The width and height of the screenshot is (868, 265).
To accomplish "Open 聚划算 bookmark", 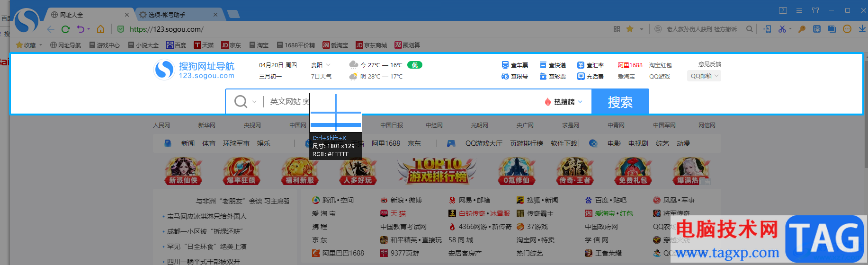I will (407, 45).
